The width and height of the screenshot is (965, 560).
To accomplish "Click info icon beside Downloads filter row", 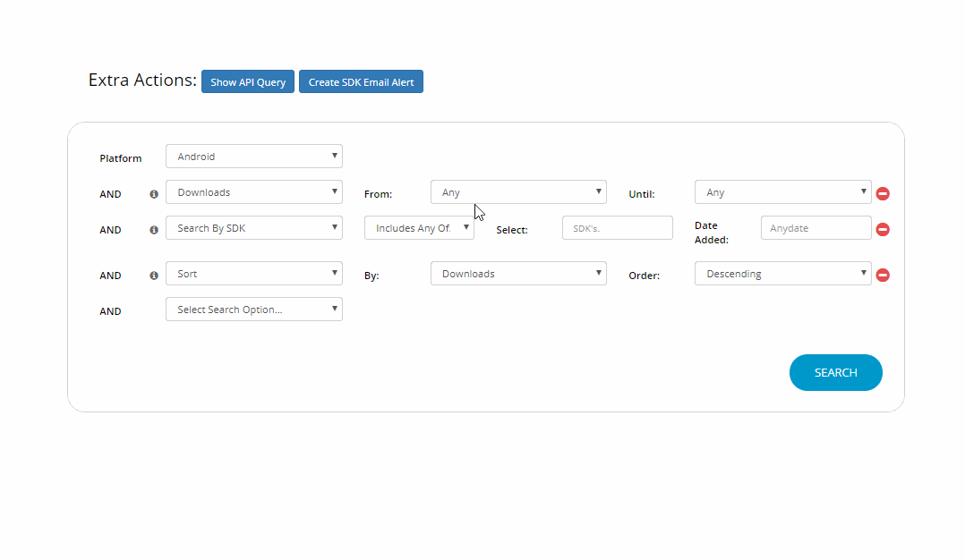I will click(x=154, y=193).
